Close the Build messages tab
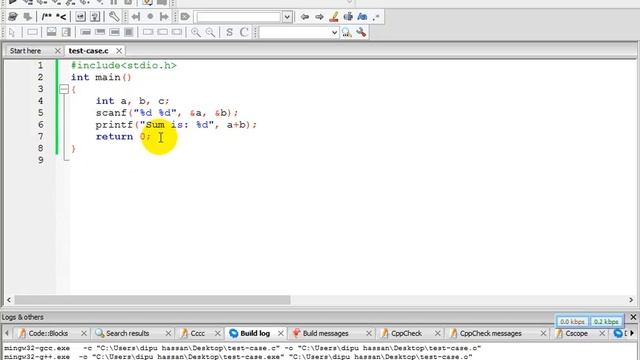640x360 pixels. tap(369, 333)
